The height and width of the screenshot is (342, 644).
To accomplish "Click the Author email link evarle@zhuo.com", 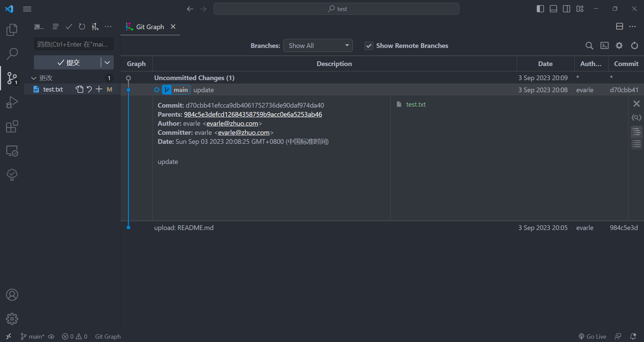I will [x=232, y=123].
